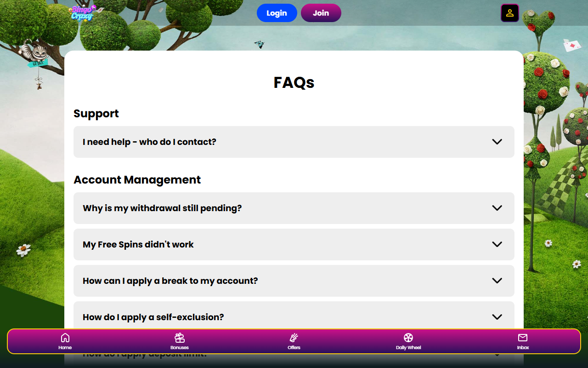Open the user account profile icon
Viewport: 588px width, 368px height.
[510, 13]
